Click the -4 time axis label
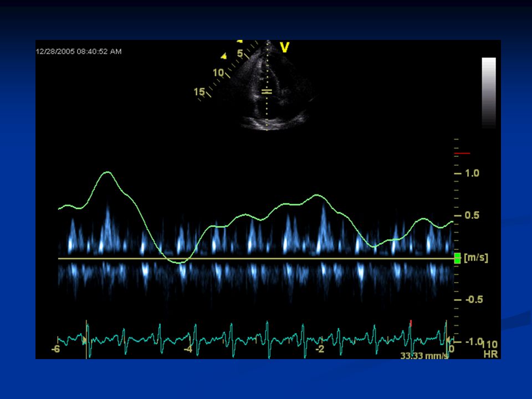Screen dimensions: 532x399 point(188,349)
